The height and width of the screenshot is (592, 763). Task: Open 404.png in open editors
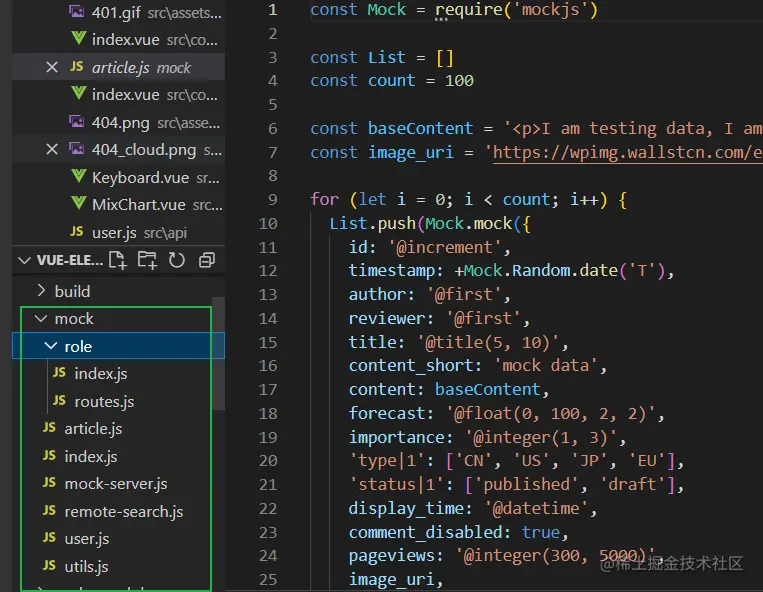coord(118,122)
